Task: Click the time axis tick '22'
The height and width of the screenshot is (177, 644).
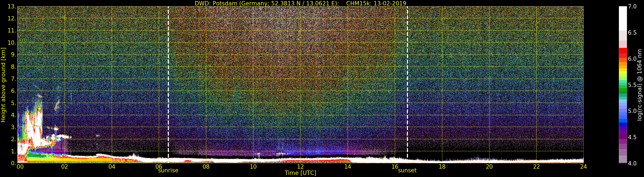Action: (536, 166)
